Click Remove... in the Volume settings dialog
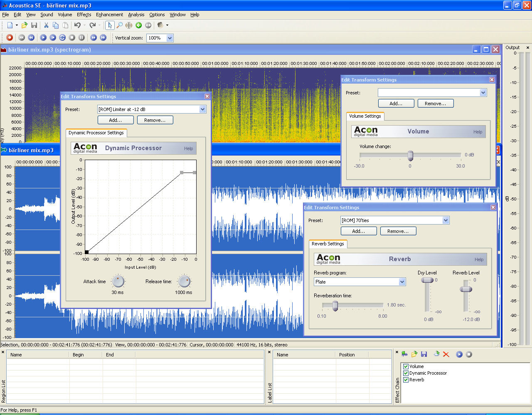The height and width of the screenshot is (415, 532). 435,104
